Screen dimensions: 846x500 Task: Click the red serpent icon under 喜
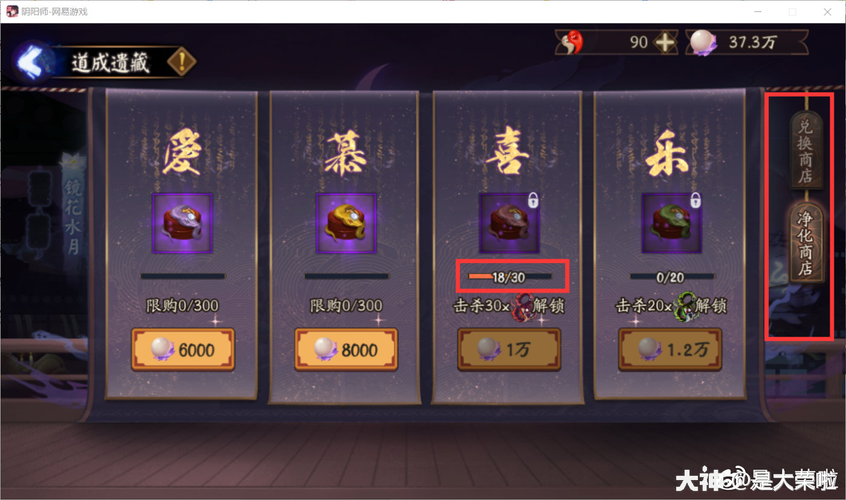tap(522, 306)
